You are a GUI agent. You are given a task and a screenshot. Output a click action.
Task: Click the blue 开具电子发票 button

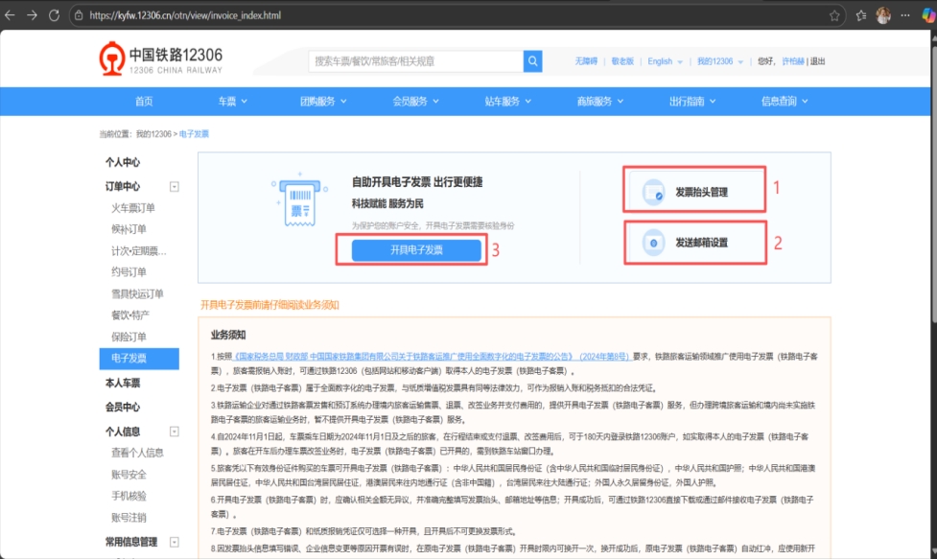click(x=416, y=250)
